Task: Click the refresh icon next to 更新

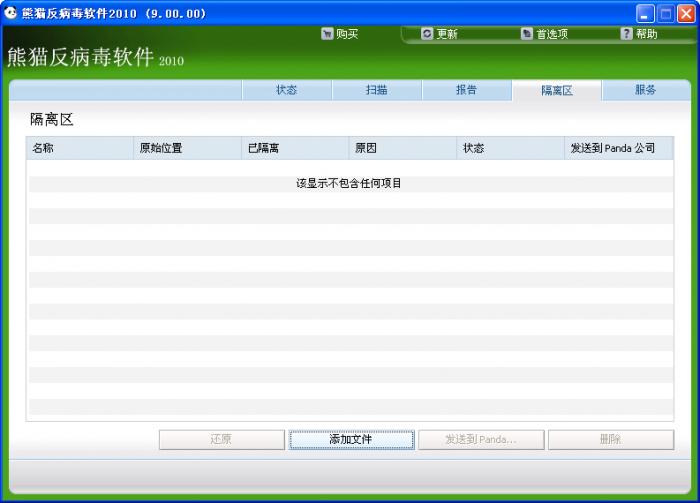Action: (x=427, y=34)
